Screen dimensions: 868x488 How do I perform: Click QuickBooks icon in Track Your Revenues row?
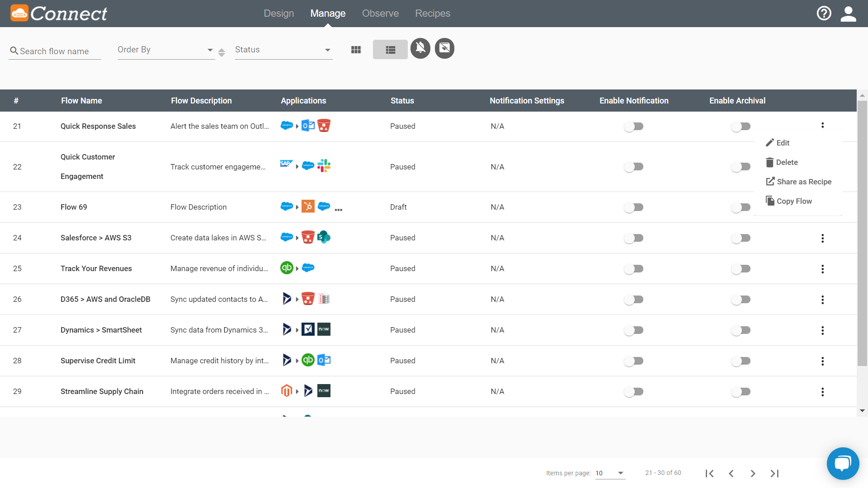tap(287, 268)
